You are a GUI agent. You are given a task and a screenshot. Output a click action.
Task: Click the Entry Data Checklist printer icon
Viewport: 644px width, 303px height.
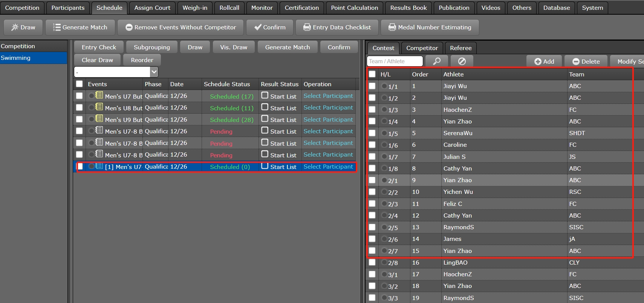307,27
